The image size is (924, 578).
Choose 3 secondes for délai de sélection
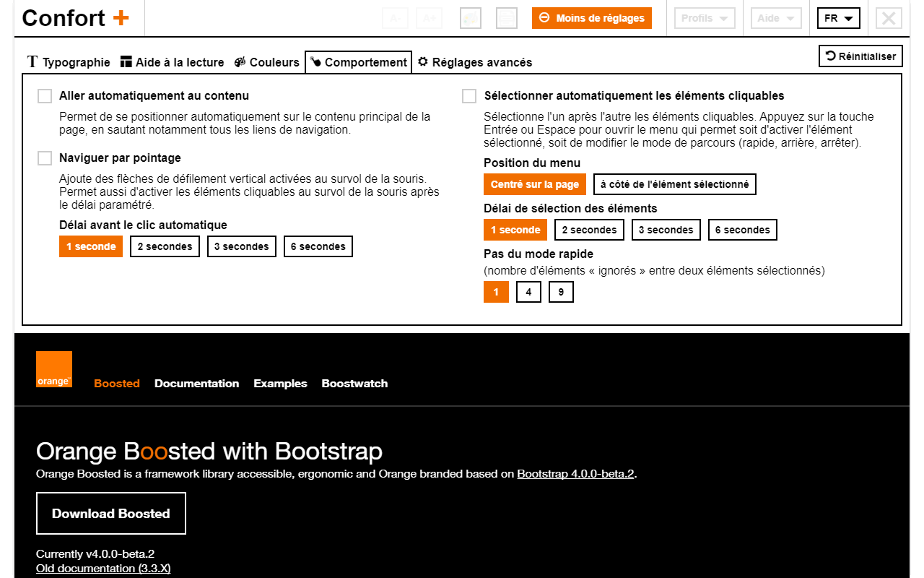(x=666, y=230)
